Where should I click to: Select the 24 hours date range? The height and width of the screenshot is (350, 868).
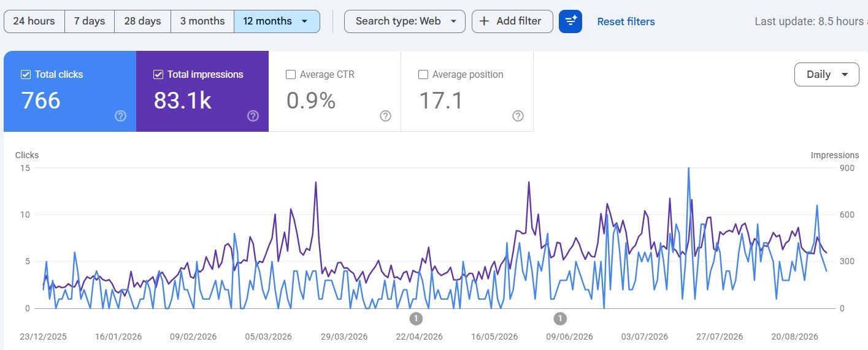click(x=34, y=21)
